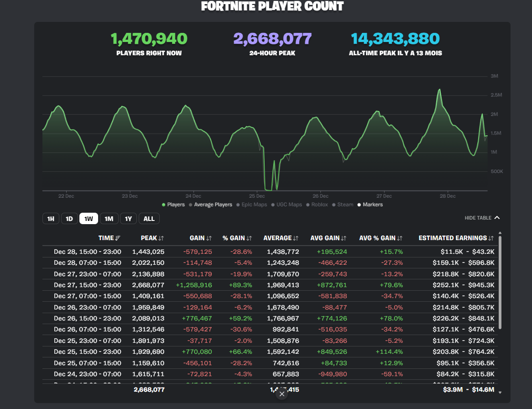Click the 2,668,077 24-hour peak figure
This screenshot has width=532, height=409.
[272, 39]
